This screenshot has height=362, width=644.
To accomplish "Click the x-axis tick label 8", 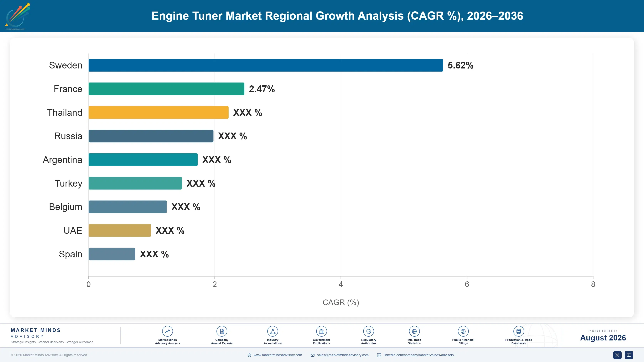I will point(593,284).
